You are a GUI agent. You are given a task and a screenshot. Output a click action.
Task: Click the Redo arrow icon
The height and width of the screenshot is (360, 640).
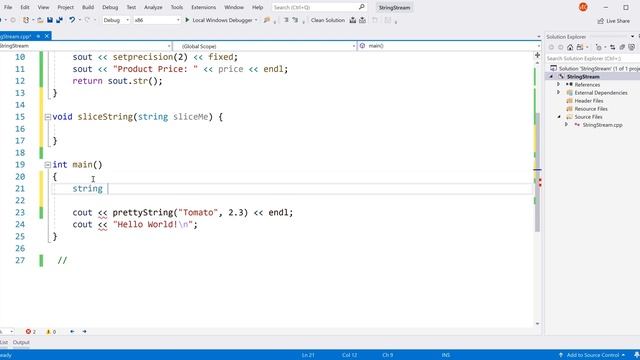click(87, 20)
